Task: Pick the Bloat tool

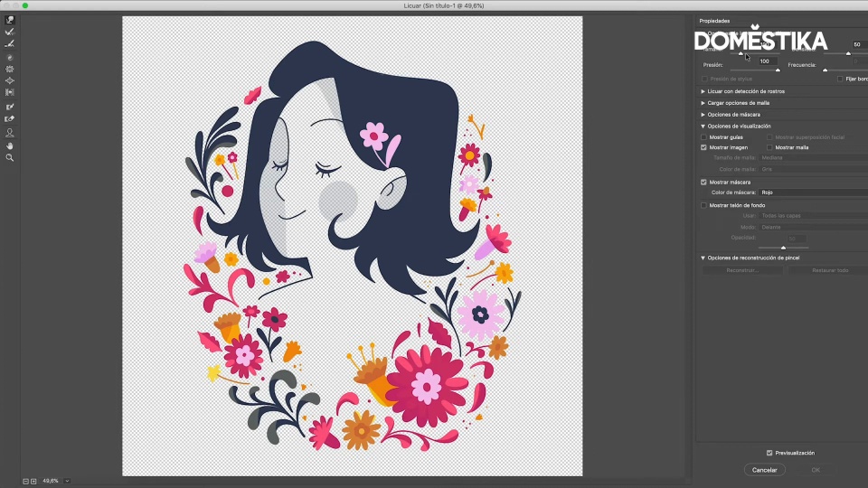Action: [x=10, y=80]
